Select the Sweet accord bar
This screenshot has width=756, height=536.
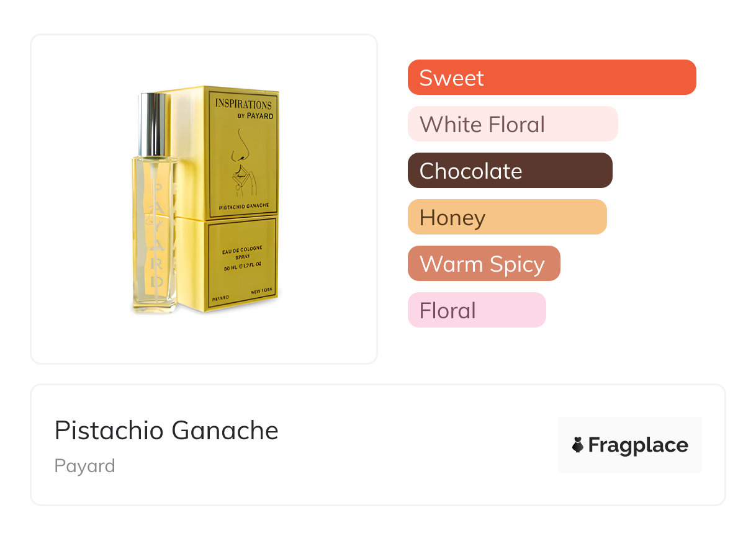tap(551, 78)
